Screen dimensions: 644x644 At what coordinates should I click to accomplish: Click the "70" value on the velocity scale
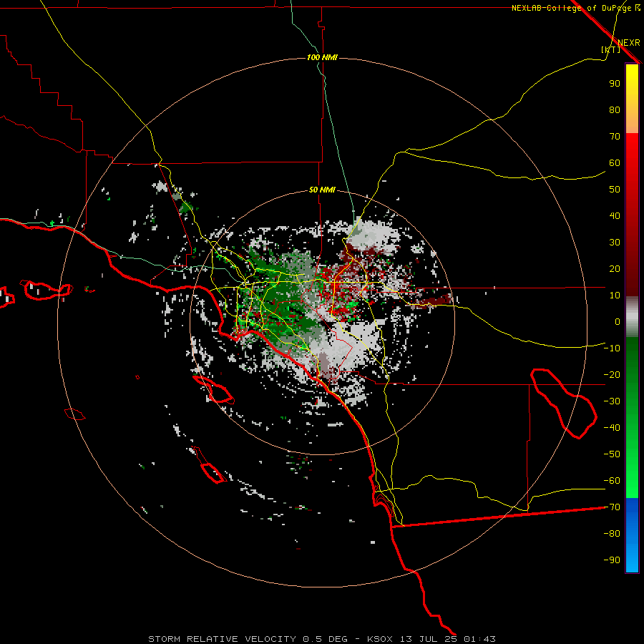coord(615,137)
